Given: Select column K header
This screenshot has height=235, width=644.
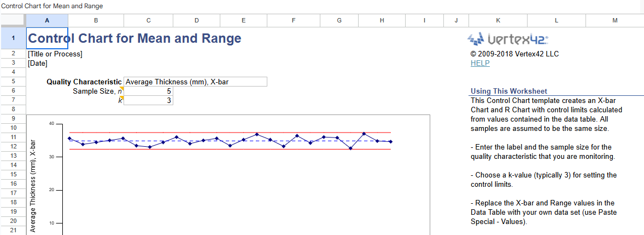Looking at the screenshot, I should coord(498,20).
